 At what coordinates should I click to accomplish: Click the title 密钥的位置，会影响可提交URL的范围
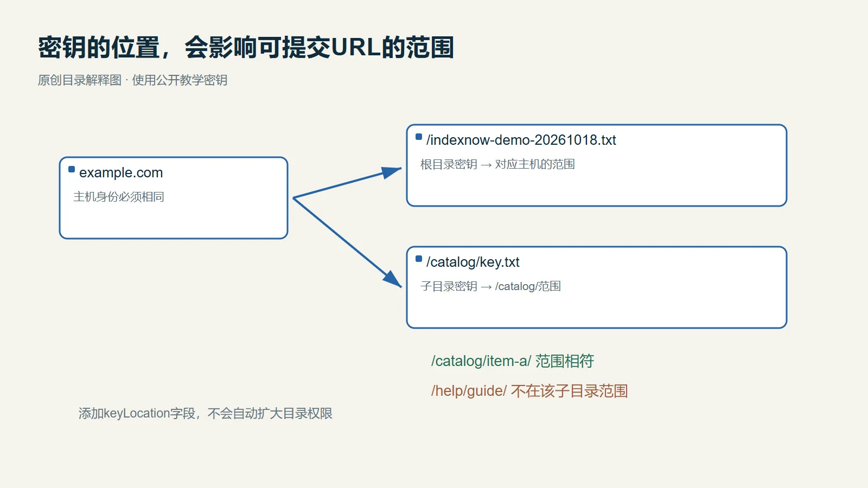(246, 48)
